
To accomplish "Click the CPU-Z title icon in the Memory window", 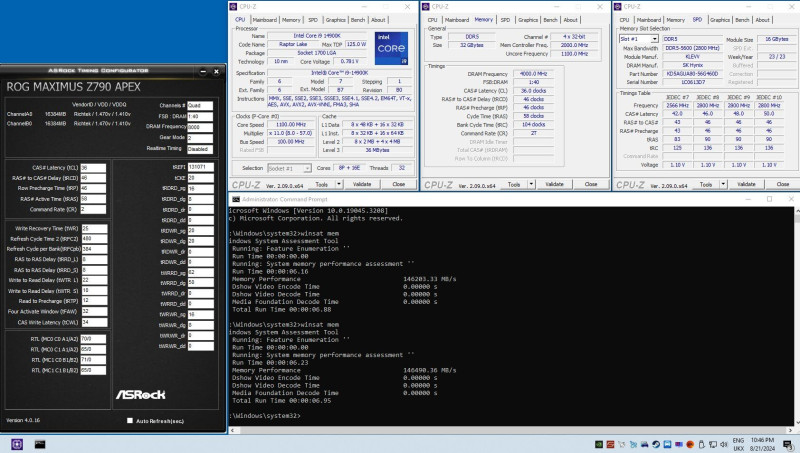I will point(426,7).
